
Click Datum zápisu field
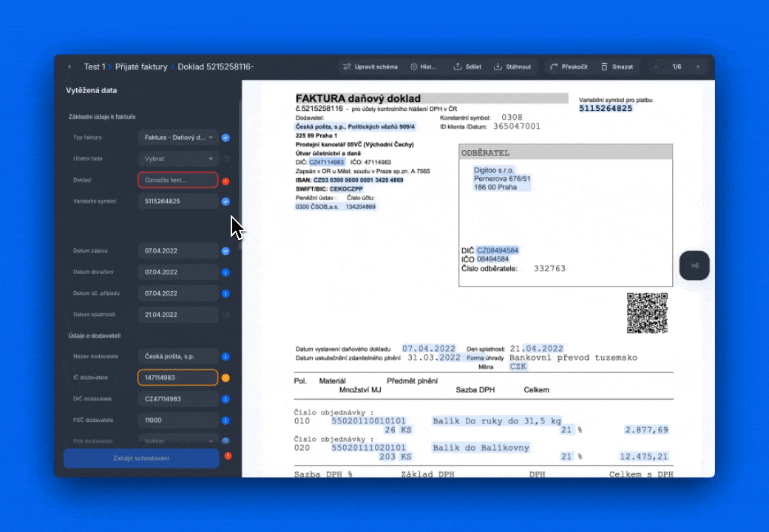(x=178, y=250)
